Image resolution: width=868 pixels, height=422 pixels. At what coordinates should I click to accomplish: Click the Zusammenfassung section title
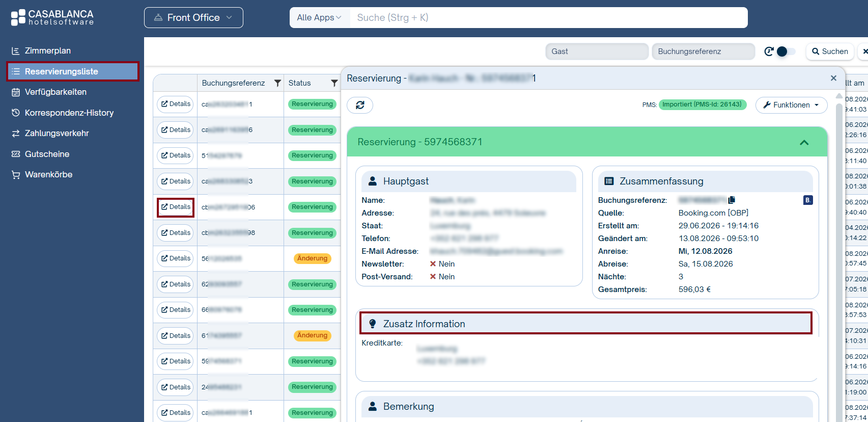coord(661,181)
